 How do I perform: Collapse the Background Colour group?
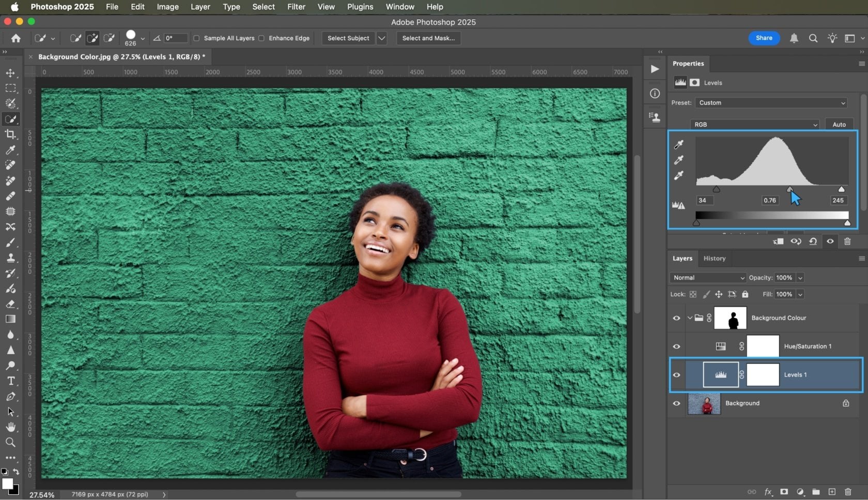(x=689, y=318)
